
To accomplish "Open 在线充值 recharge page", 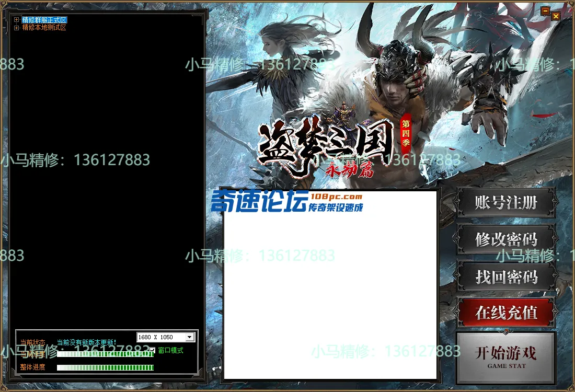I will tap(506, 313).
